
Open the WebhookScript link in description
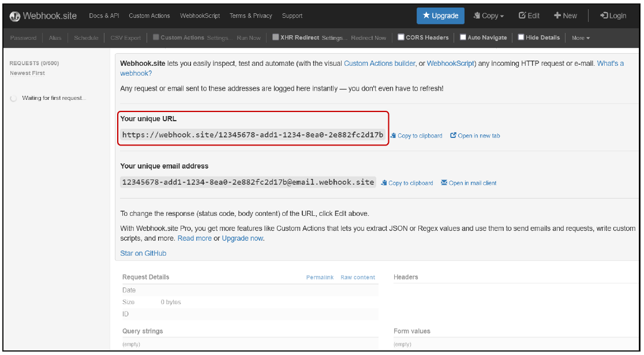(x=451, y=63)
